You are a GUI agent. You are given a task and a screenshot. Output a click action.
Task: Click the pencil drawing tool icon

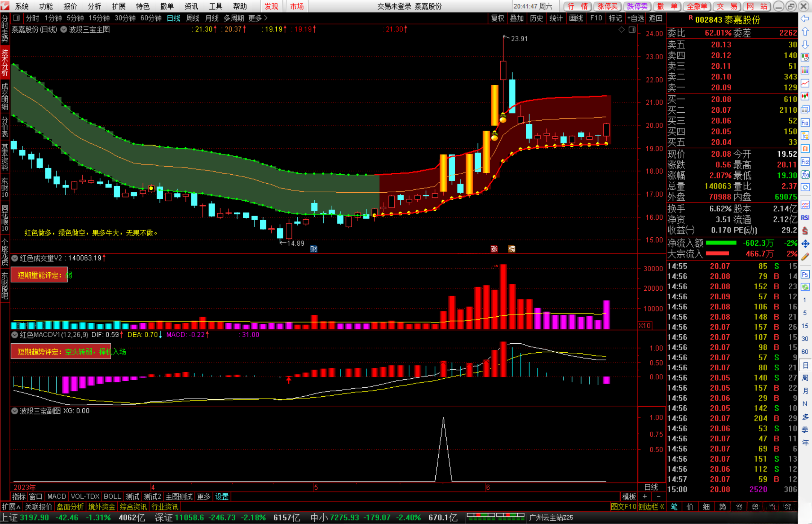pyautogui.click(x=805, y=257)
